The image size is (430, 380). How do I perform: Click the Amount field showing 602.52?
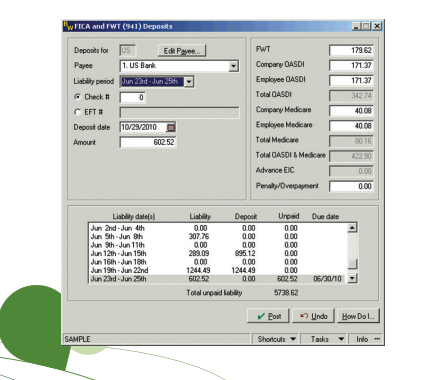point(148,142)
